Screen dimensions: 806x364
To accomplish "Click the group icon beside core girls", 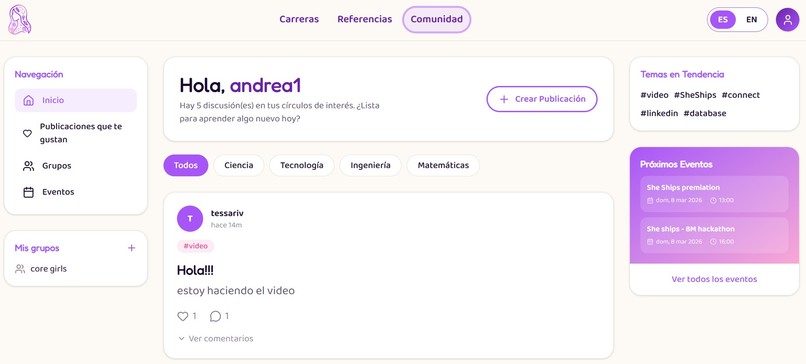I will [20, 269].
